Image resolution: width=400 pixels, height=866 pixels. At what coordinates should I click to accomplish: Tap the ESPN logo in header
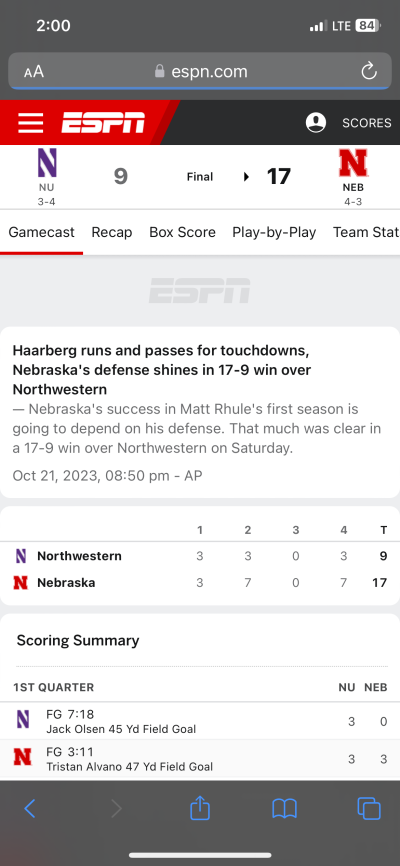103,123
